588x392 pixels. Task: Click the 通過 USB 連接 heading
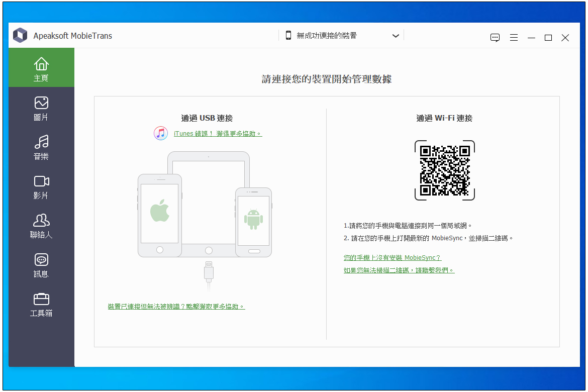tap(207, 118)
